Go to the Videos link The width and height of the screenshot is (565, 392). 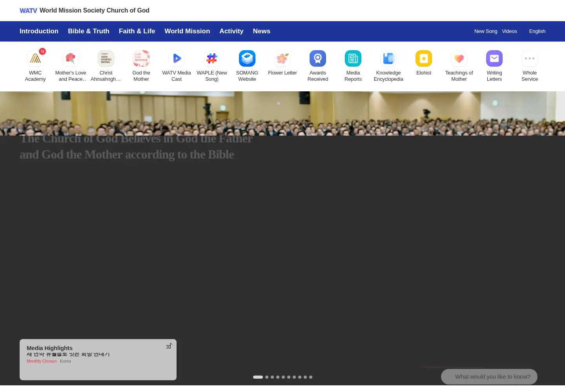point(510,31)
